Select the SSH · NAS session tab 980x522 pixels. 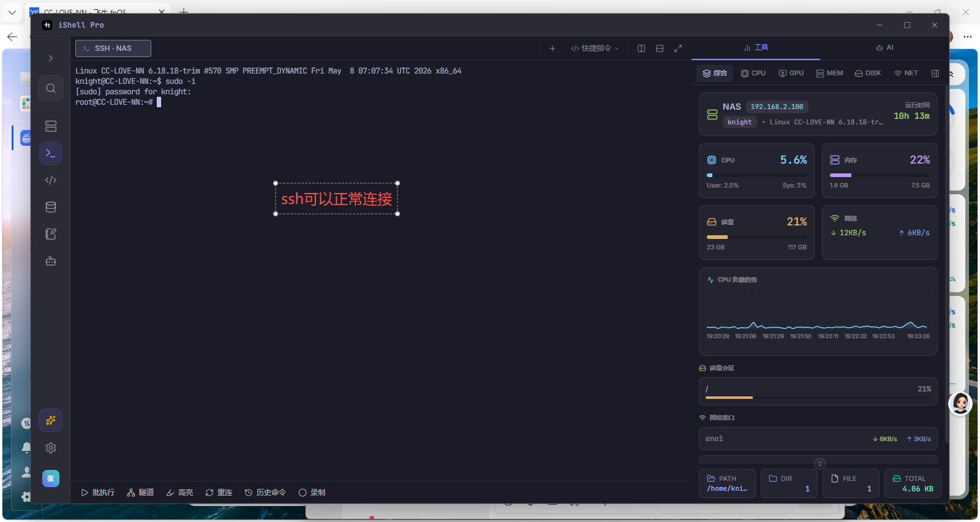tap(113, 48)
